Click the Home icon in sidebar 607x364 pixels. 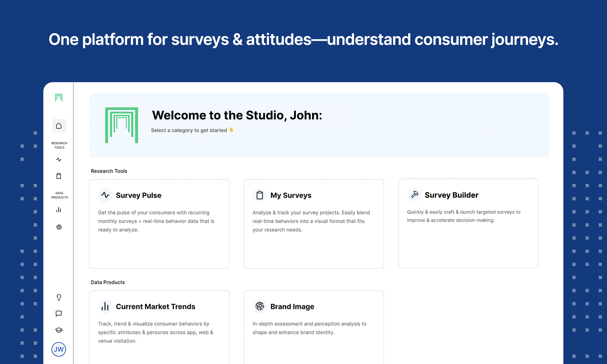(x=59, y=126)
